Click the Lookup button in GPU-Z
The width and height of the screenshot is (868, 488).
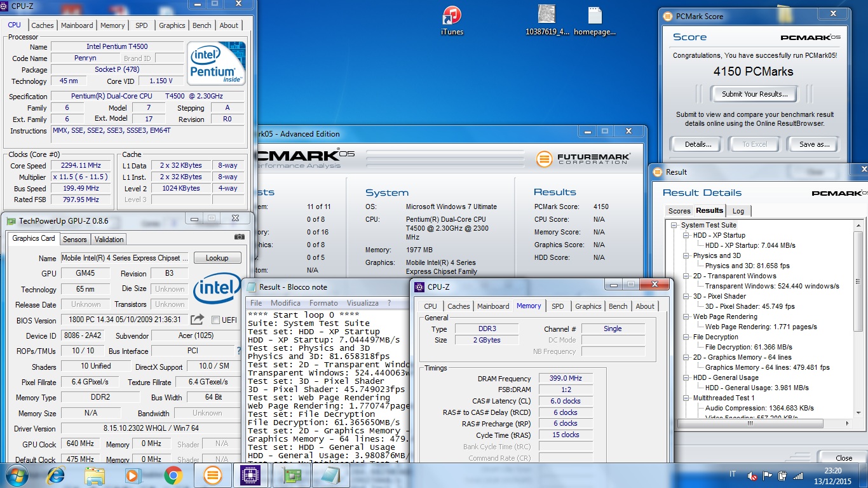(217, 258)
